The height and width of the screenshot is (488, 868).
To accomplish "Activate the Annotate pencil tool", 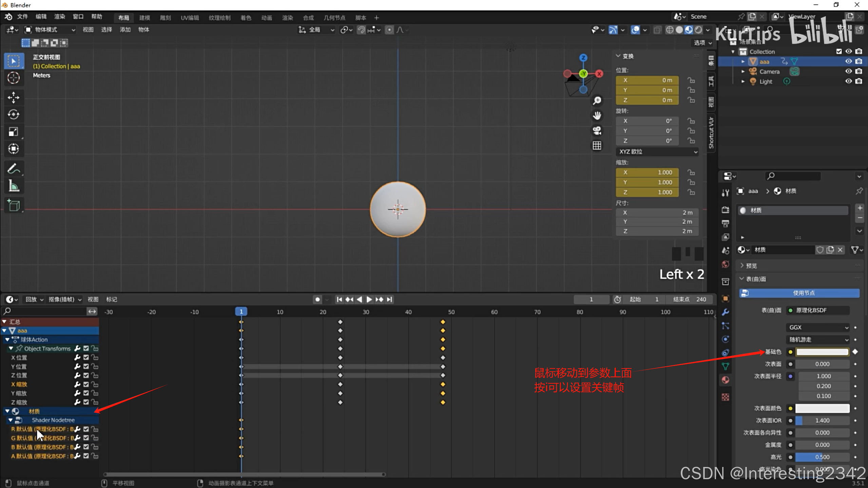I will click(x=14, y=168).
